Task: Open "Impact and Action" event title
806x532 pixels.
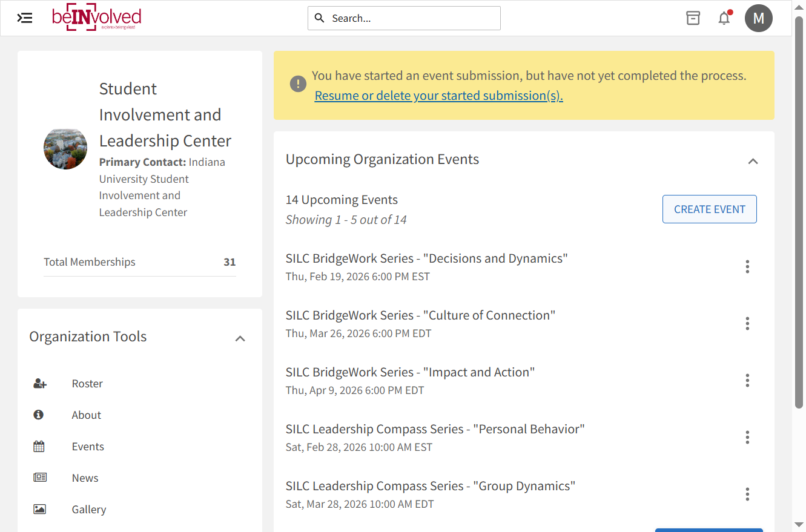Action: (x=411, y=372)
